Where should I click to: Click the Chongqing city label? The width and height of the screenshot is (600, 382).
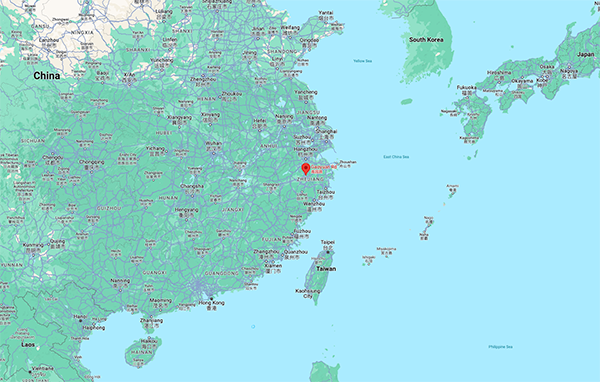(x=92, y=162)
